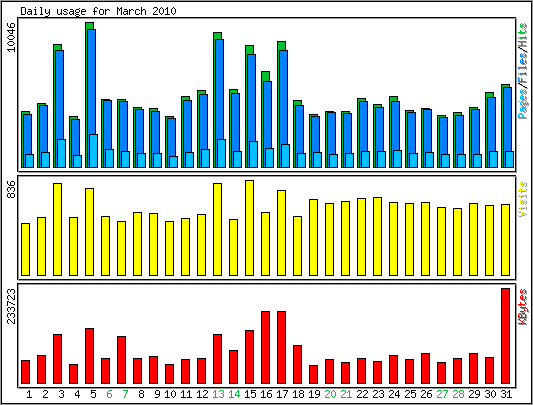Click the cyan Pages bar for day 5
Viewport: 533px width, 405px height.
pyautogui.click(x=93, y=151)
